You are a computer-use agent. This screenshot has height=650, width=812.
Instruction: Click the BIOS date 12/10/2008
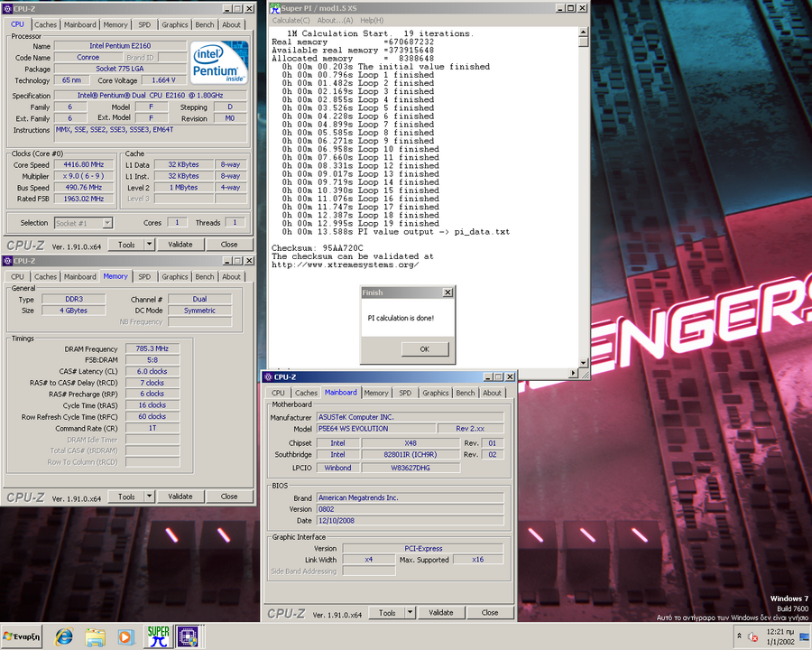pos(411,521)
